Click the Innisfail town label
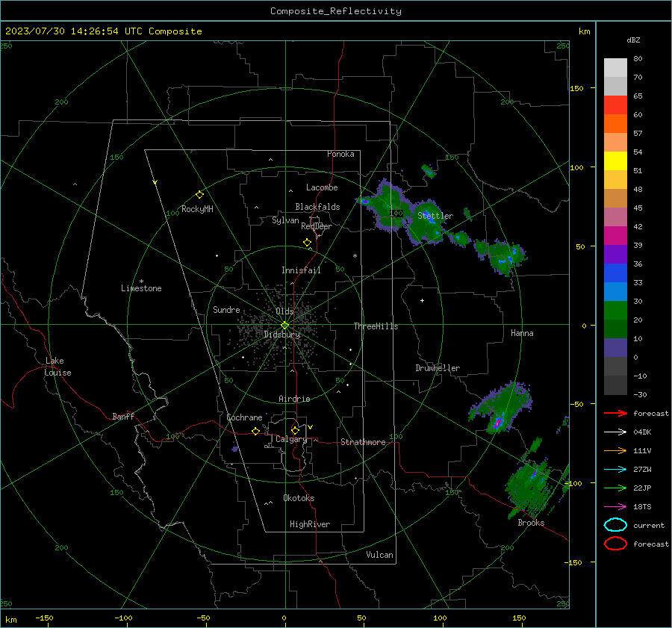The height and width of the screenshot is (628, 672). 301,270
